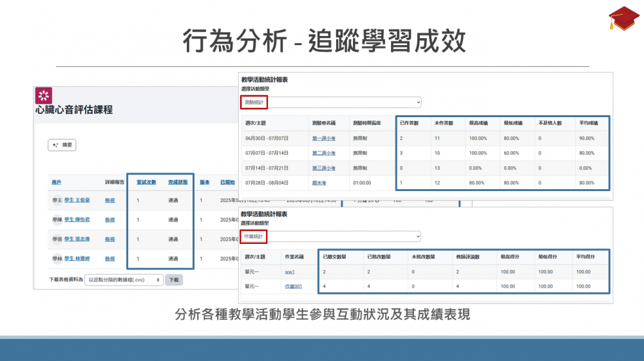Sort the table by 用戶 column
This screenshot has height=361, width=644.
[x=57, y=182]
